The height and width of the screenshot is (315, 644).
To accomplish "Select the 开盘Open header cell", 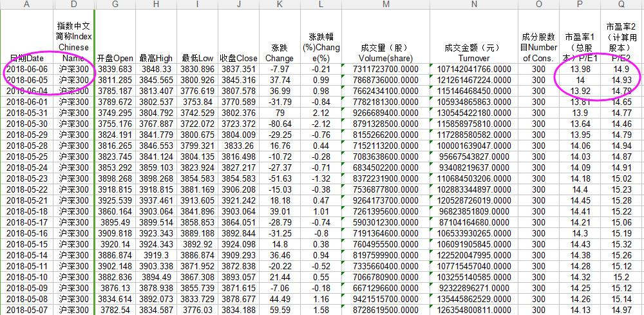I will (x=115, y=59).
